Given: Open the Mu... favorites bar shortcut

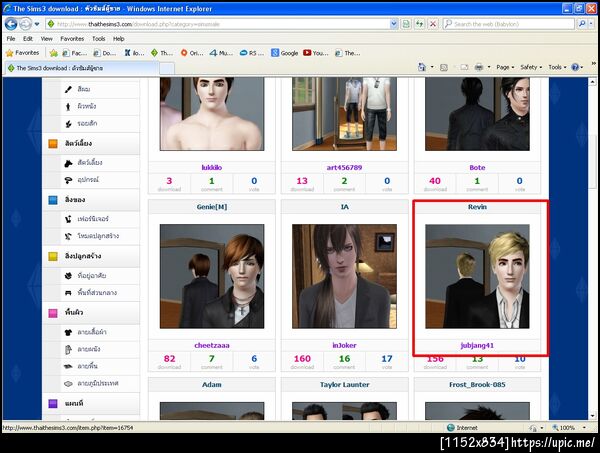Looking at the screenshot, I should (221, 53).
